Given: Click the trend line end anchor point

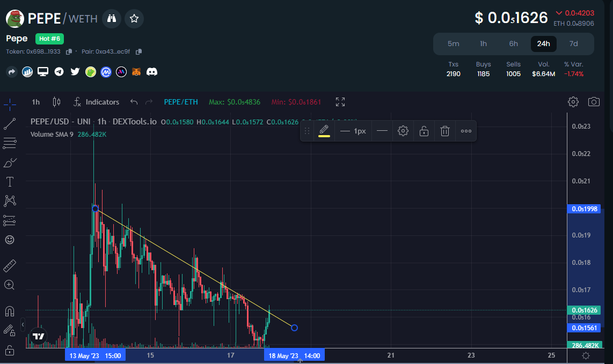Looking at the screenshot, I should [x=294, y=328].
